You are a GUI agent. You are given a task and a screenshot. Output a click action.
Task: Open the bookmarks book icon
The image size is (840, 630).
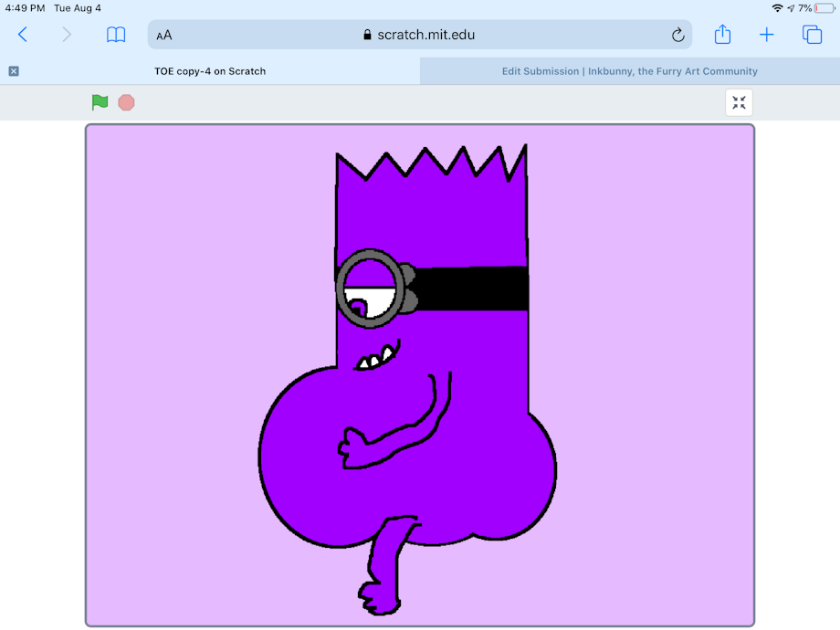click(x=116, y=35)
